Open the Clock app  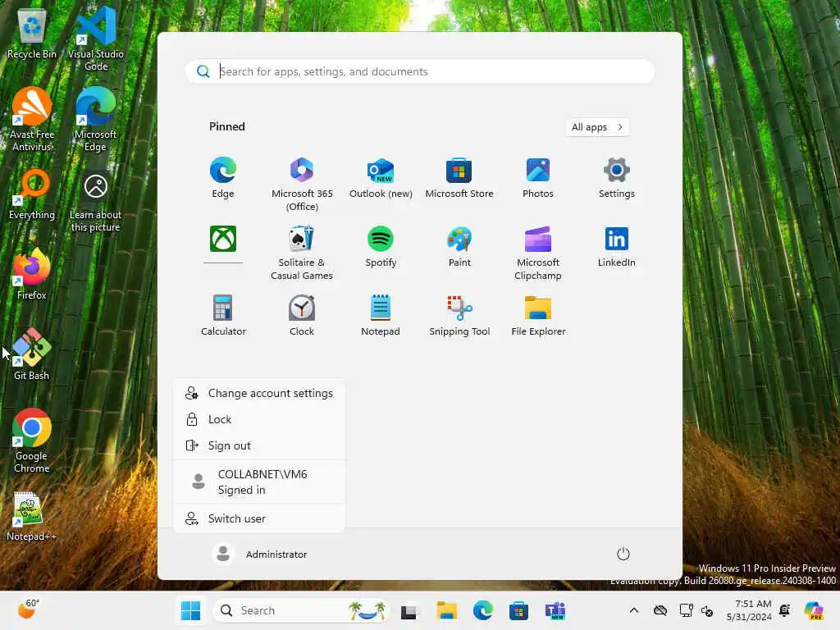302,316
